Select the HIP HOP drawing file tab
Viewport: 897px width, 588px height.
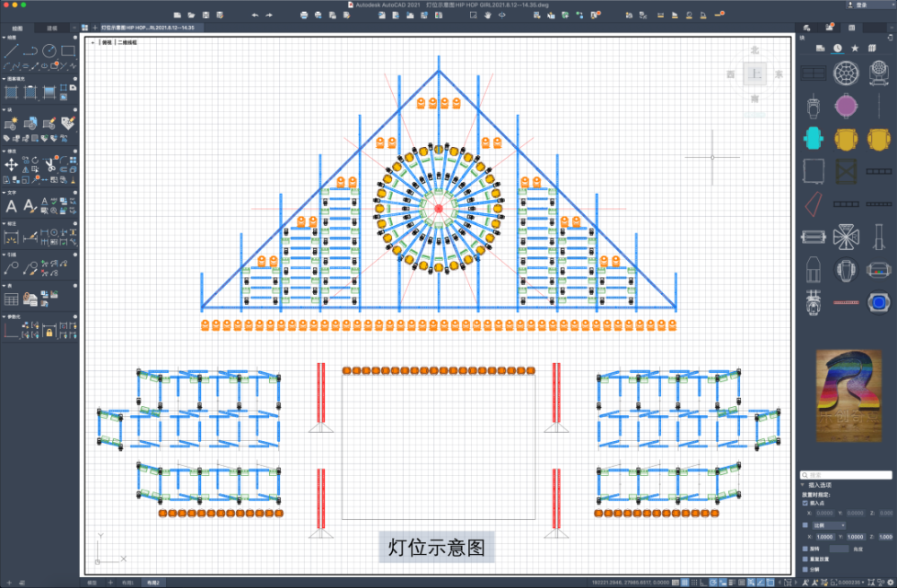tap(147, 28)
